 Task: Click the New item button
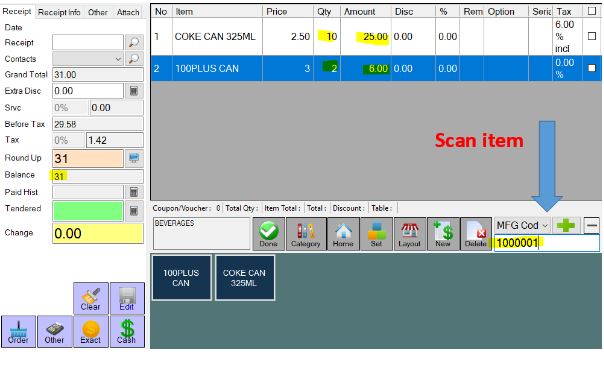click(x=443, y=234)
